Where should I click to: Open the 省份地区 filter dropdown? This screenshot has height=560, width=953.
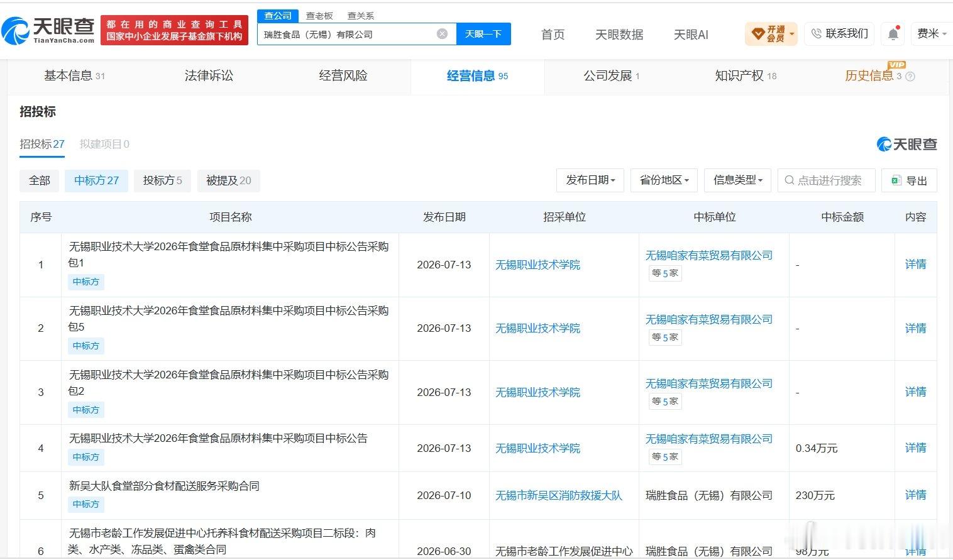tap(664, 180)
